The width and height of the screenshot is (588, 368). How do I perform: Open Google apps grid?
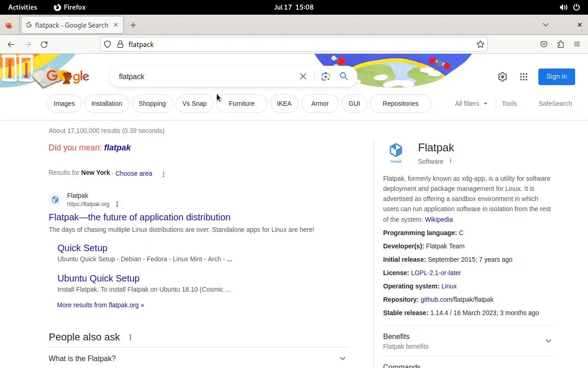524,77
